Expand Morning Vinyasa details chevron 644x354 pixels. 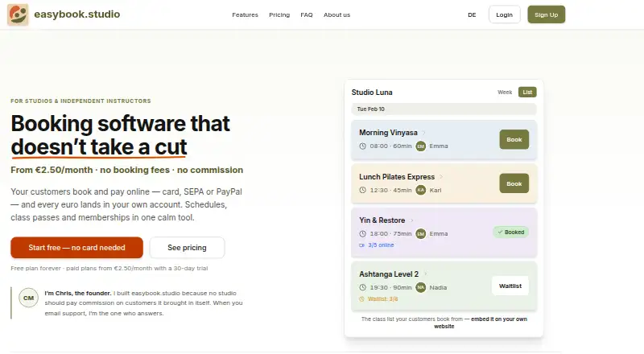click(424, 133)
